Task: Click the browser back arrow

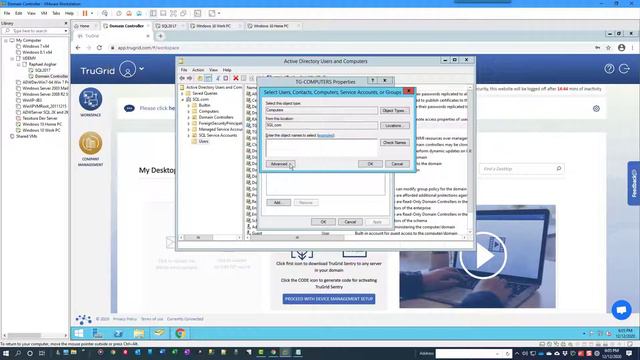Action: 78,48
